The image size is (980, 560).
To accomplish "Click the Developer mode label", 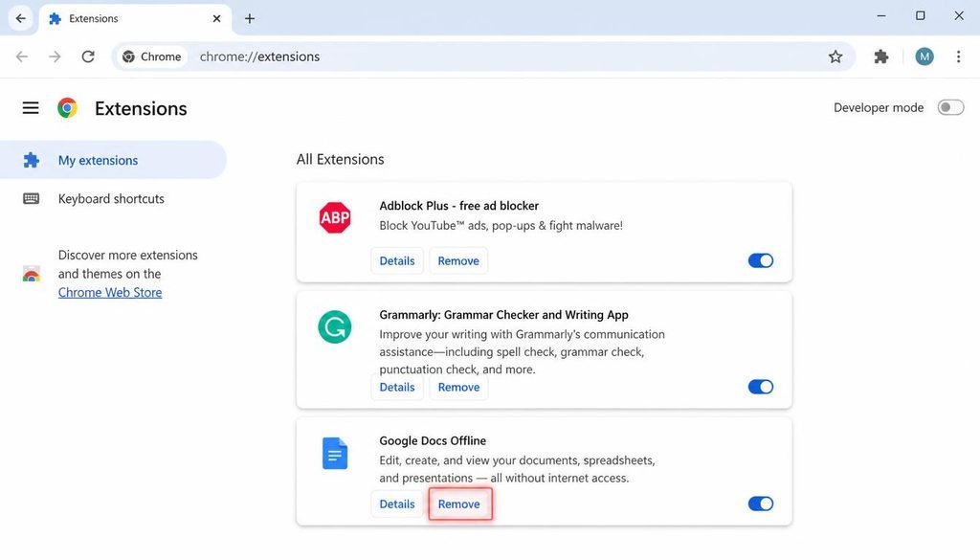I will [x=879, y=107].
